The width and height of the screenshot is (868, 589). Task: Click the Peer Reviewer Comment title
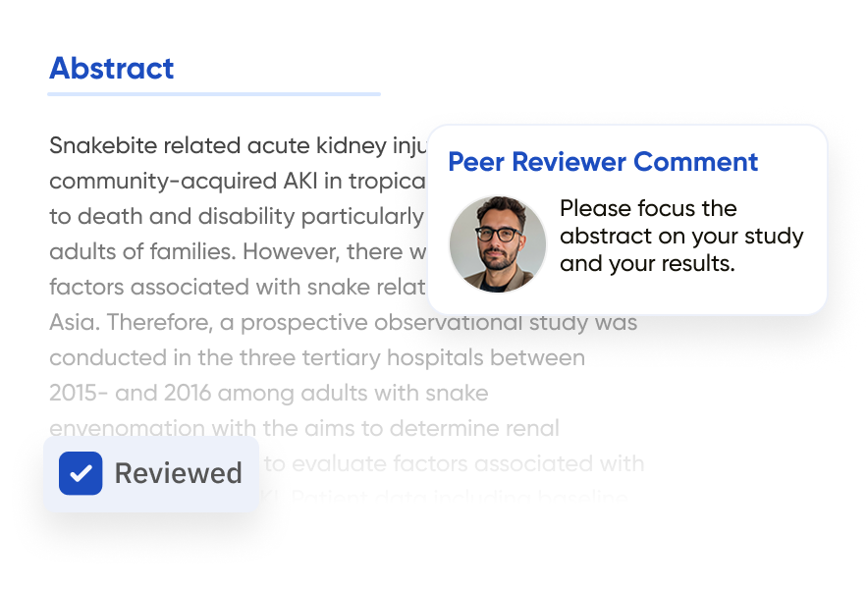click(x=603, y=162)
